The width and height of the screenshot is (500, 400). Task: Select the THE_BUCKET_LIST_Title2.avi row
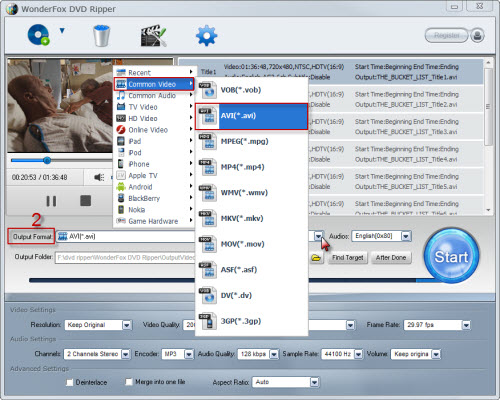395,99
